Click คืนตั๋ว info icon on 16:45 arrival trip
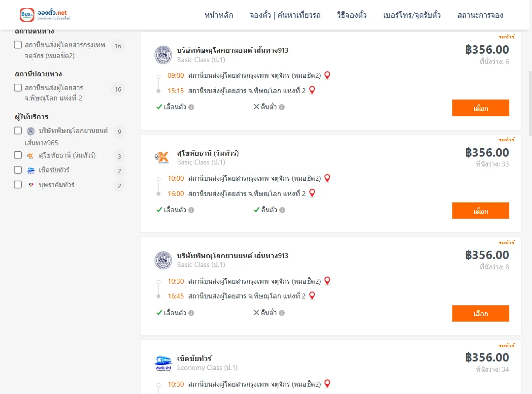Viewport: 532px width, 394px height. 282,313
